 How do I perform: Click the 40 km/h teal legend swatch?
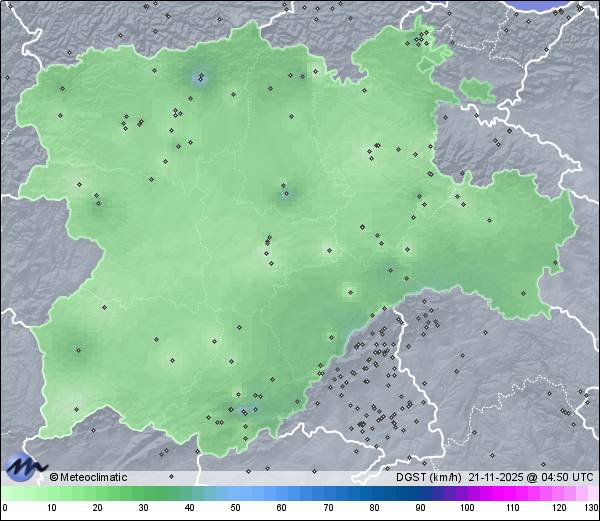[189, 494]
